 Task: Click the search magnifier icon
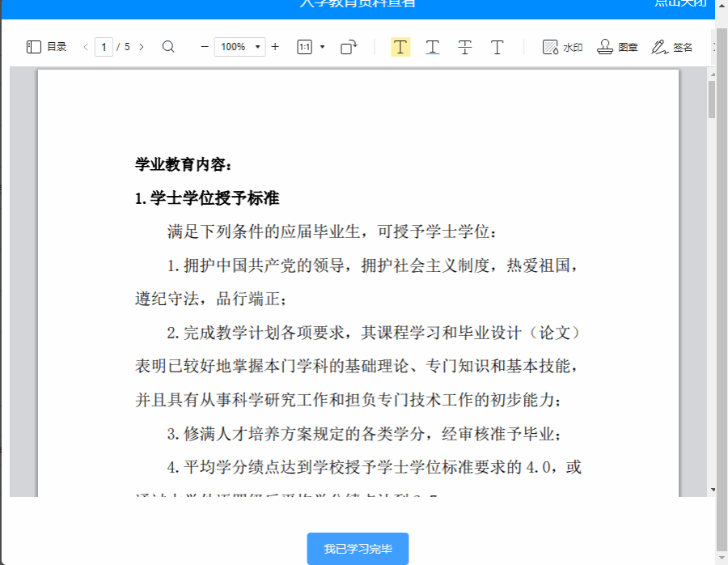168,47
